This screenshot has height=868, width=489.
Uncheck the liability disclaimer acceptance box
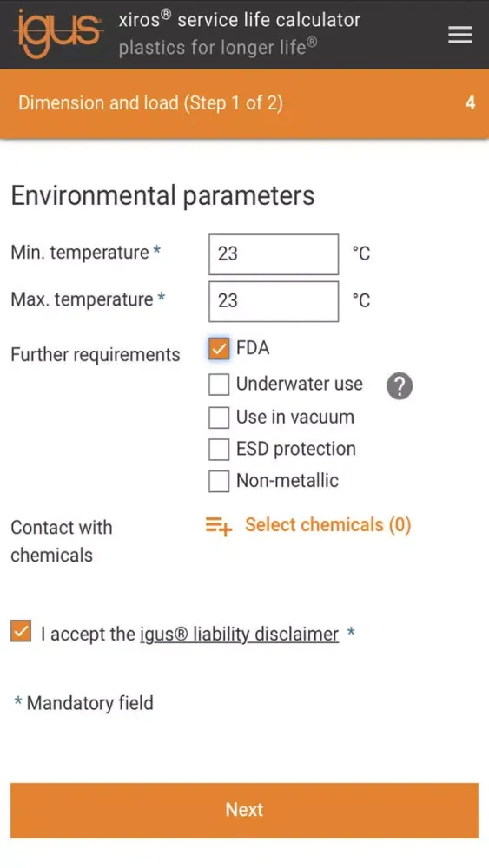point(21,632)
